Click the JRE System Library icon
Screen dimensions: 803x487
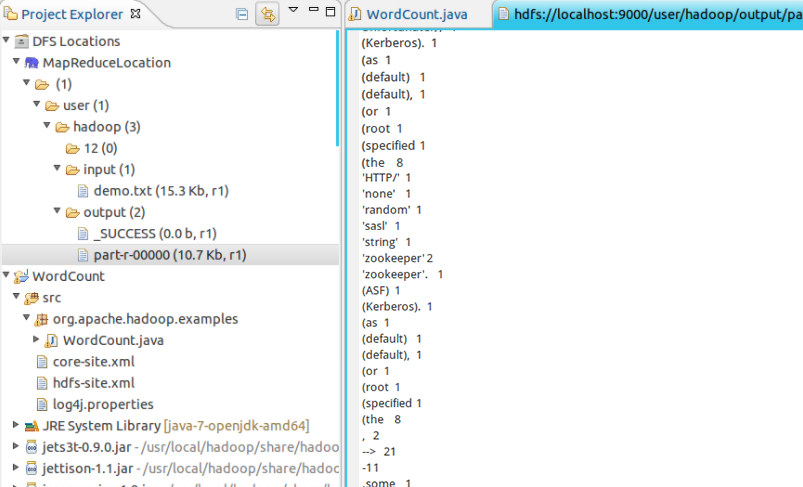click(x=32, y=426)
